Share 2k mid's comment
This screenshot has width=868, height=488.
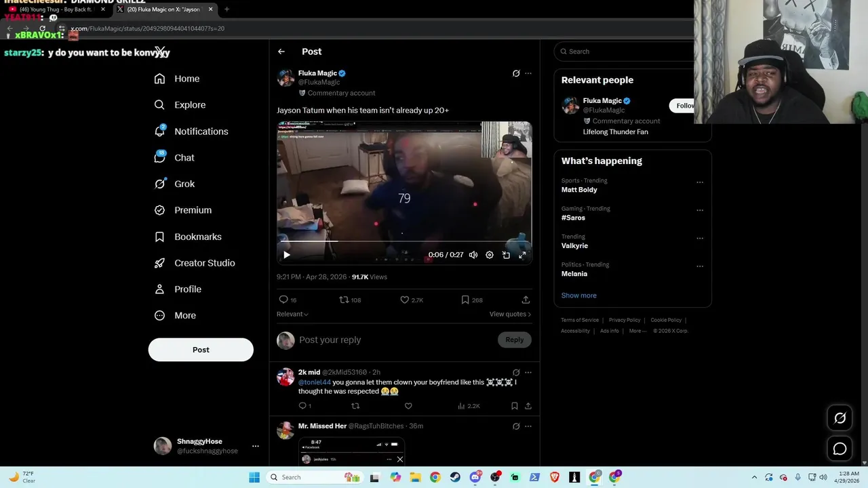[528, 406]
